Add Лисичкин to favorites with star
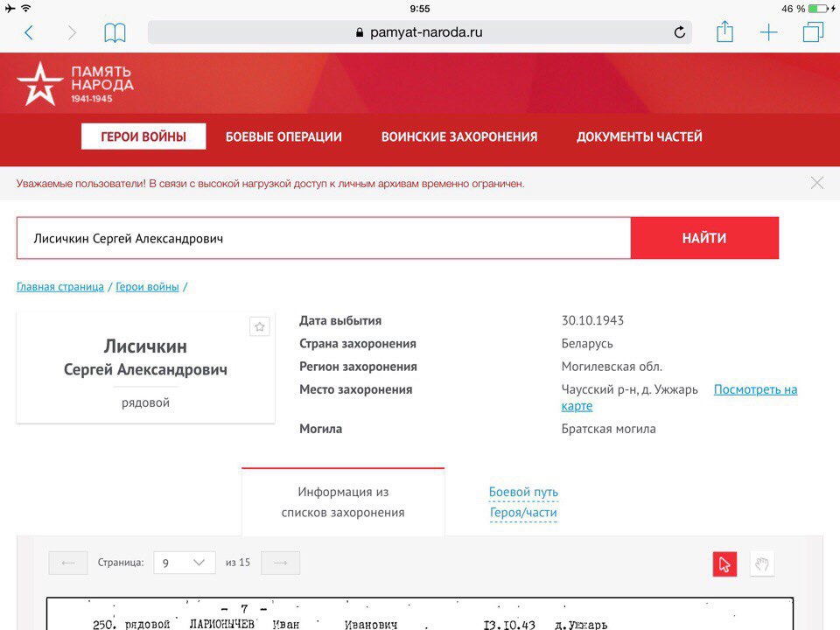840x630 pixels. click(x=259, y=326)
